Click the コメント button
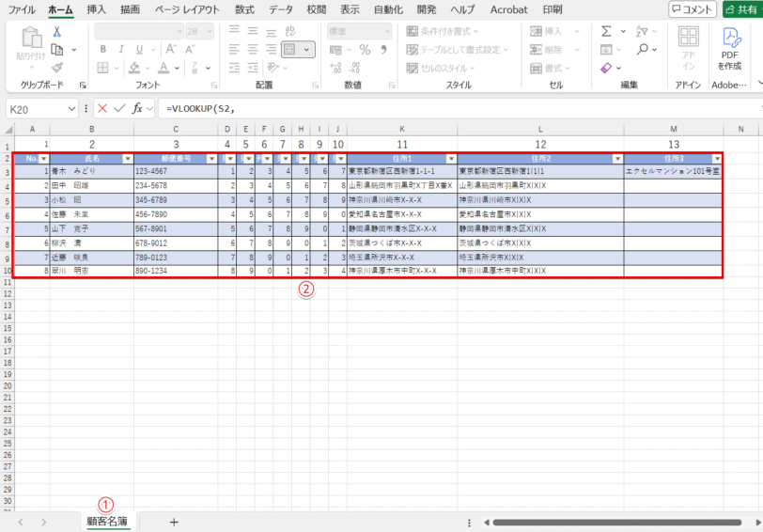The width and height of the screenshot is (763, 532). [693, 9]
